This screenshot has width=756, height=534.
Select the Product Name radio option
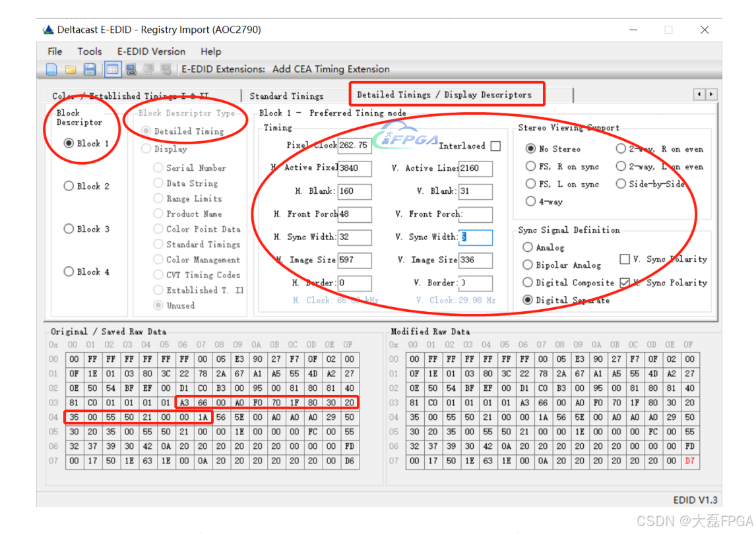point(158,214)
